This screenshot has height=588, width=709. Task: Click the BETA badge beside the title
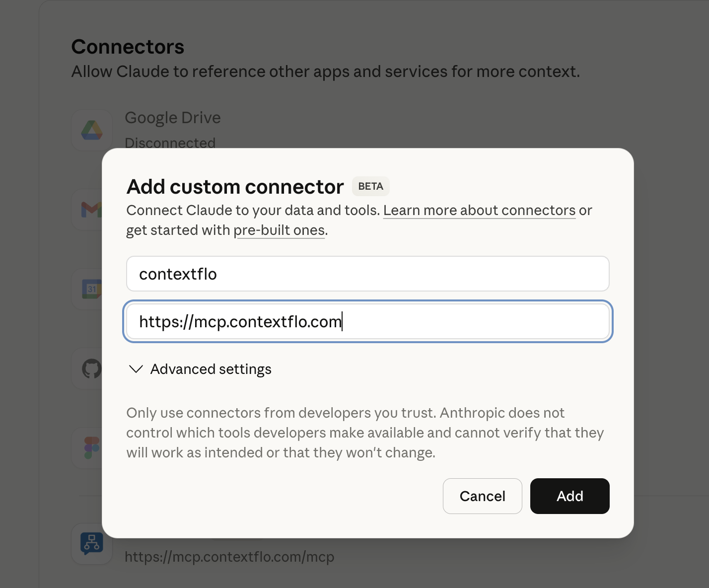pyautogui.click(x=370, y=186)
